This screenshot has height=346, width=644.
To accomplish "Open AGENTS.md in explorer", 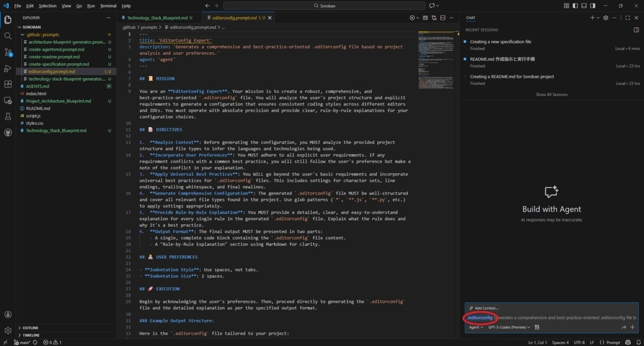I will coord(66,86).
